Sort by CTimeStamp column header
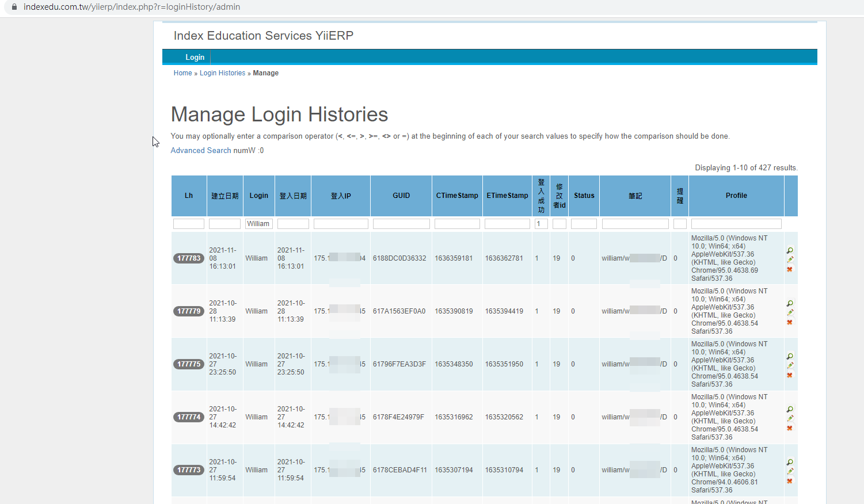 457,196
